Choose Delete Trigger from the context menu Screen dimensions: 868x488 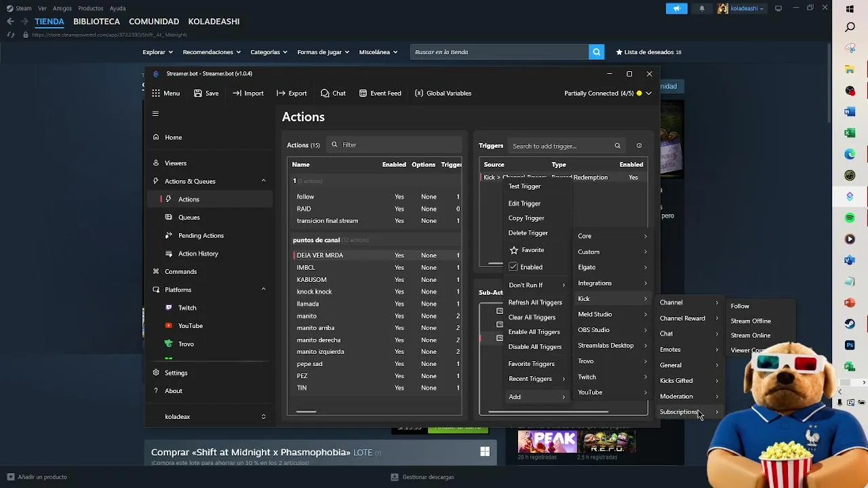[x=528, y=233]
